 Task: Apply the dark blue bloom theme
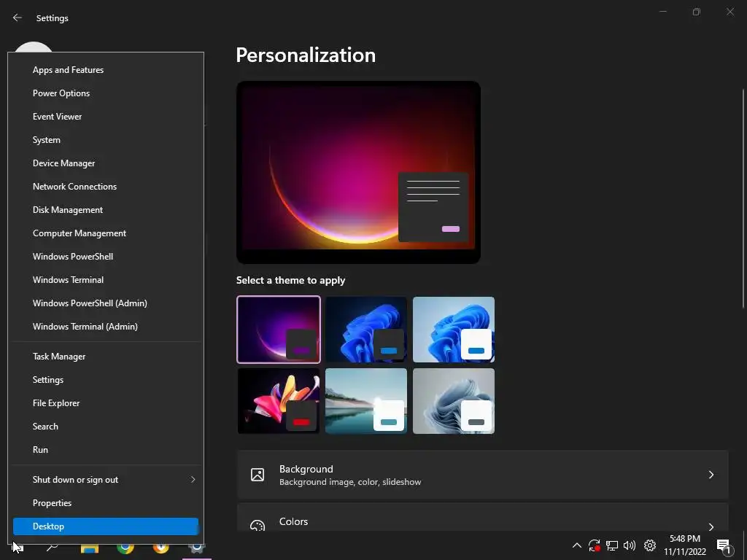366,330
